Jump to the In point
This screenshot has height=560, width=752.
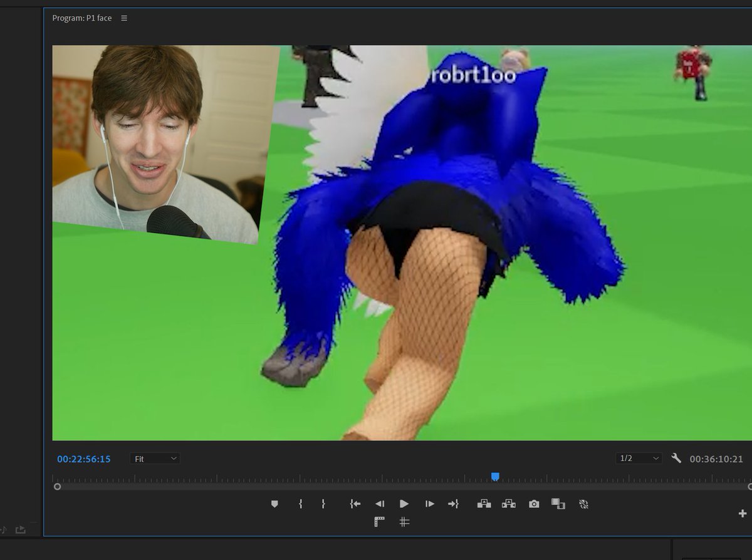pyautogui.click(x=355, y=504)
